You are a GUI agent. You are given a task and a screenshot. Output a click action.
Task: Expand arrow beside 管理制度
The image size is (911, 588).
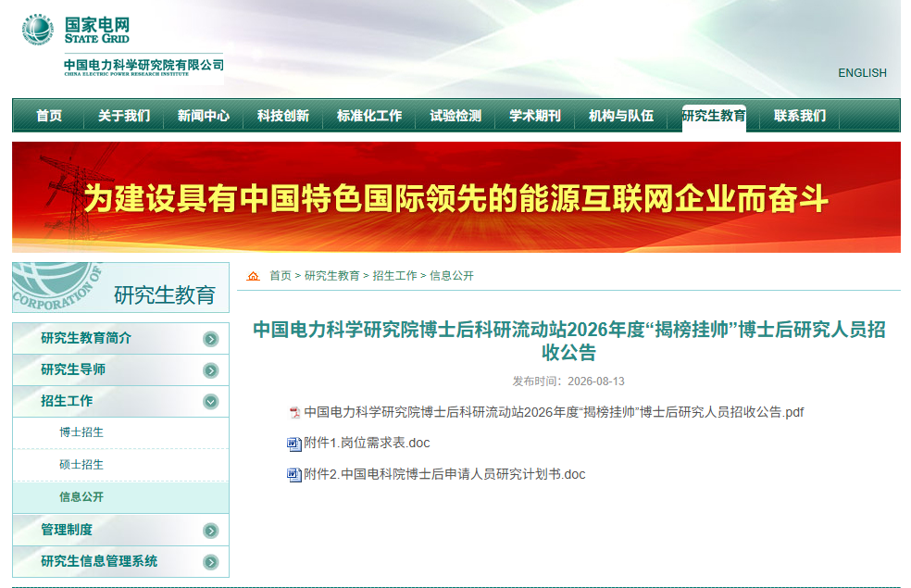211,531
